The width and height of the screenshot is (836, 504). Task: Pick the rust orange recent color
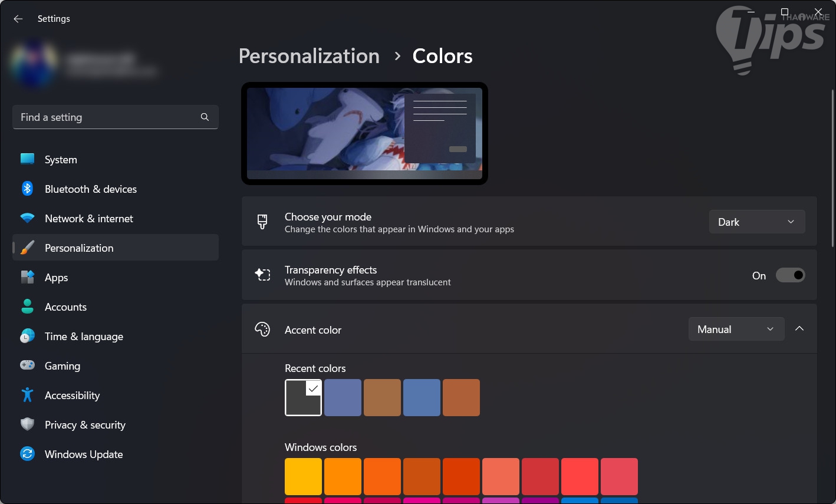461,397
